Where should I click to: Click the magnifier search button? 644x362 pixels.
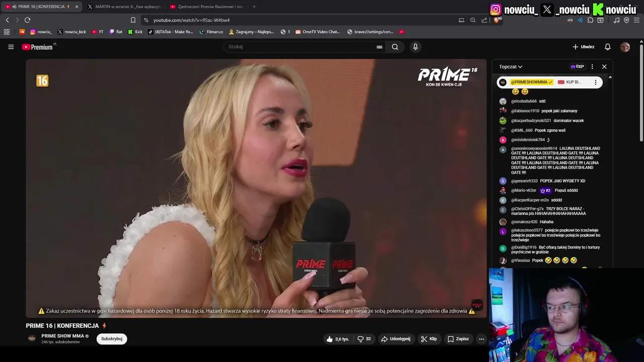[395, 47]
